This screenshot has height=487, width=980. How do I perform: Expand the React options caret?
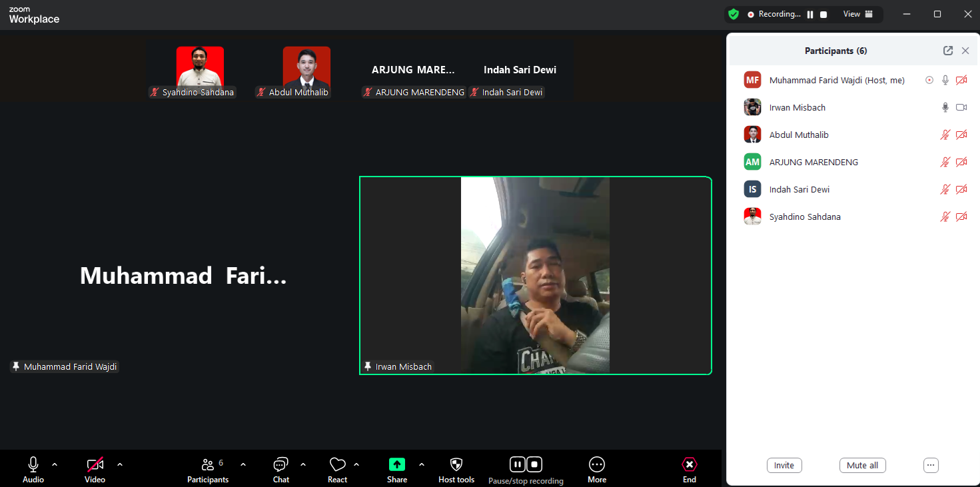point(356,464)
